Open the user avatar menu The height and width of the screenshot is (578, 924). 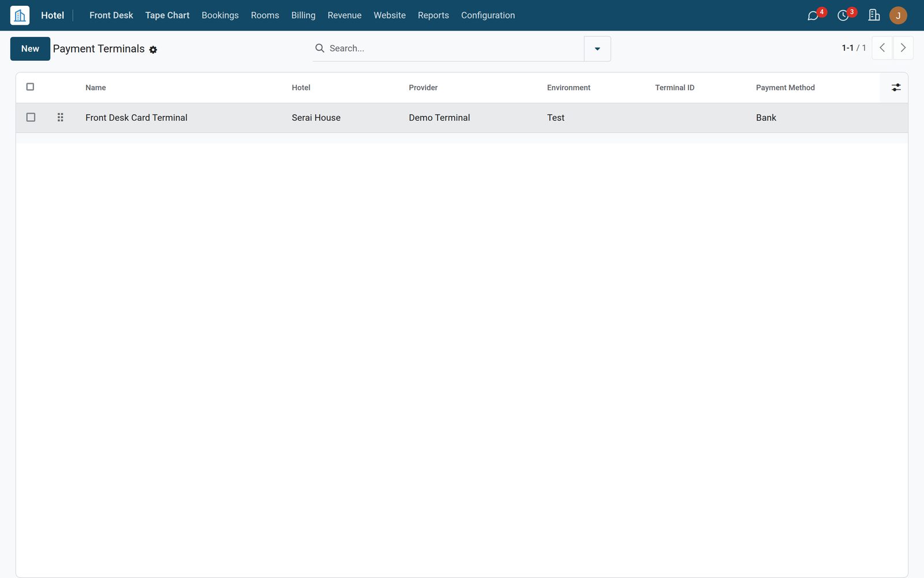pos(898,16)
